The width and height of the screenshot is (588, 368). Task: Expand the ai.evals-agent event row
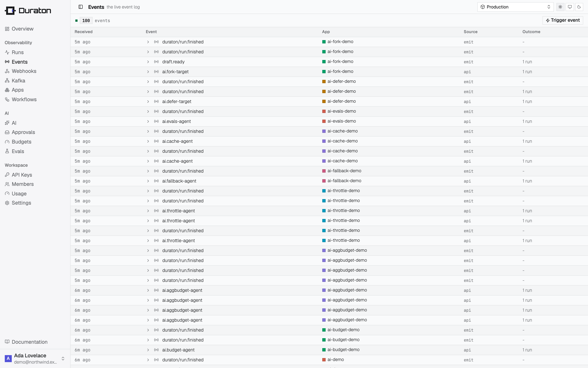tap(148, 121)
